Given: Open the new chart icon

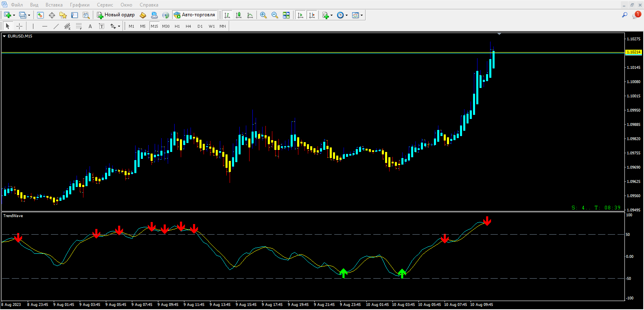Looking at the screenshot, I should (x=7, y=15).
